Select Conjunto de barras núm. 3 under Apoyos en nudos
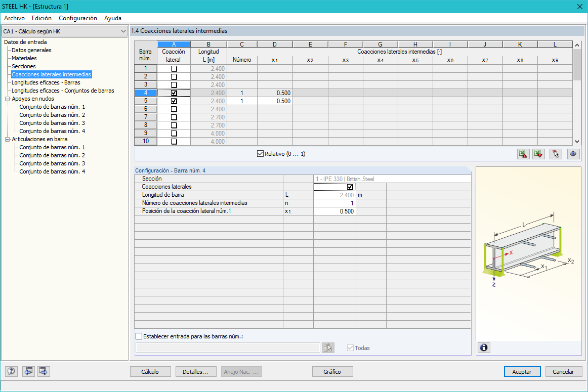Image resolution: width=588 pixels, height=392 pixels. (x=52, y=123)
